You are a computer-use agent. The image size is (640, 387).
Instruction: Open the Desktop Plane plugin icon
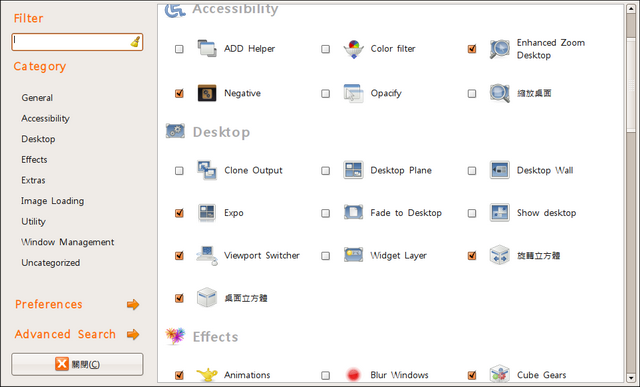tap(353, 170)
